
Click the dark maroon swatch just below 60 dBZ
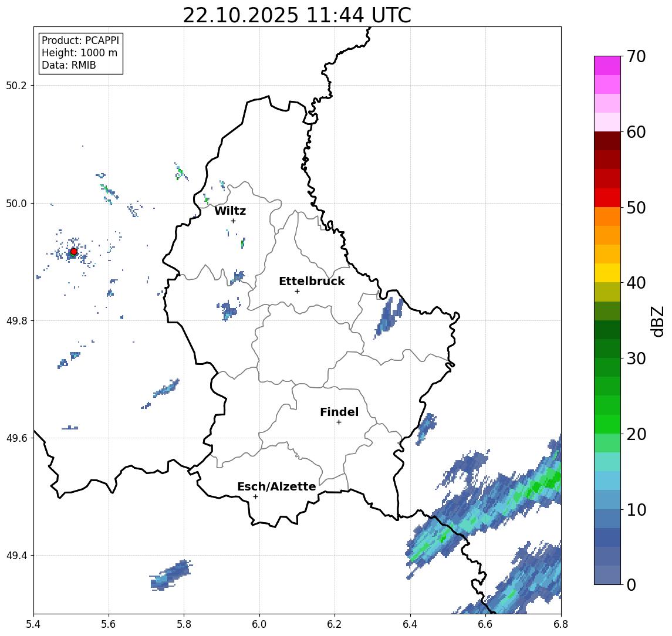click(607, 141)
